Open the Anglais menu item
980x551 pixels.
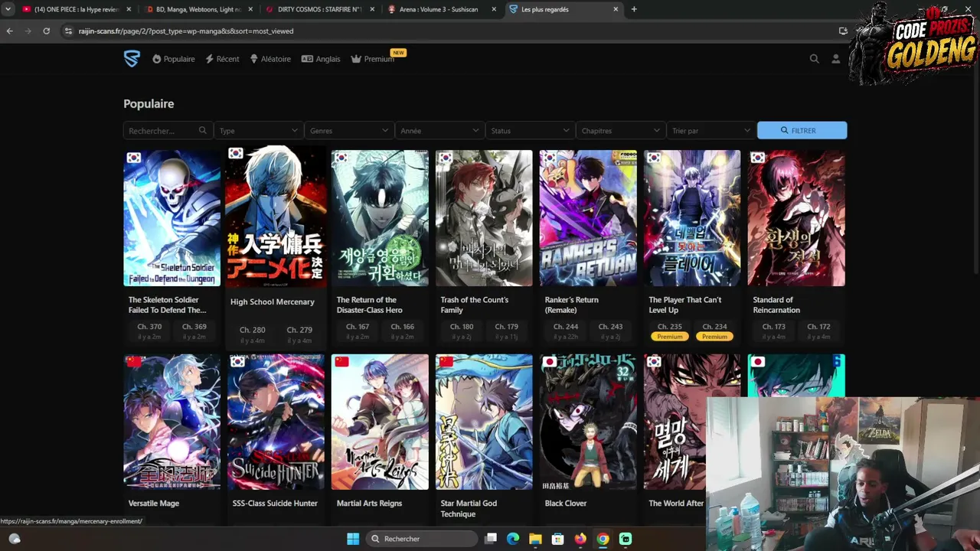click(321, 59)
